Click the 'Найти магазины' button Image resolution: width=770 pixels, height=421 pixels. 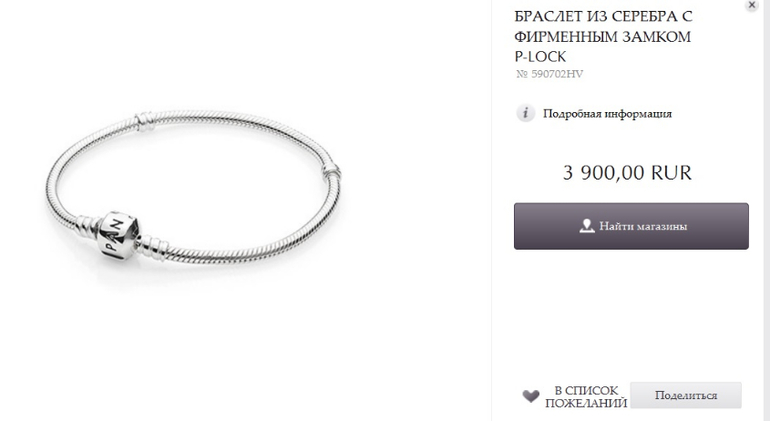[x=631, y=226]
